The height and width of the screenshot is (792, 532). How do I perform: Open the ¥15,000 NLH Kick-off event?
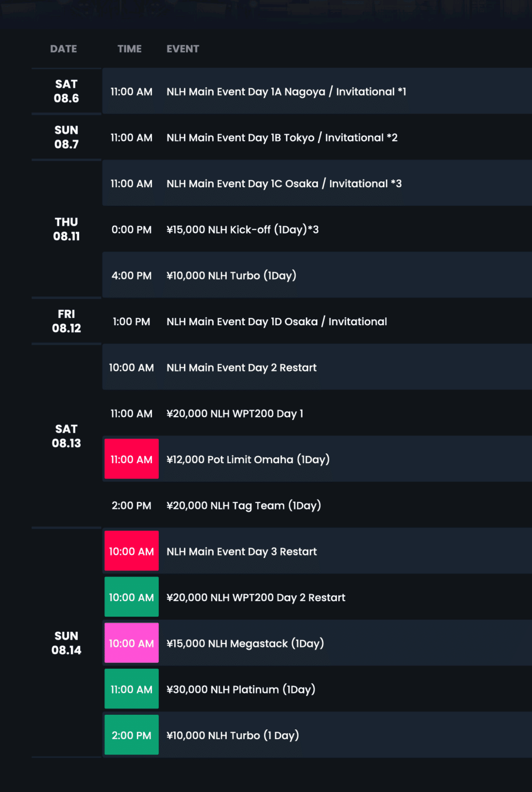[x=243, y=229]
